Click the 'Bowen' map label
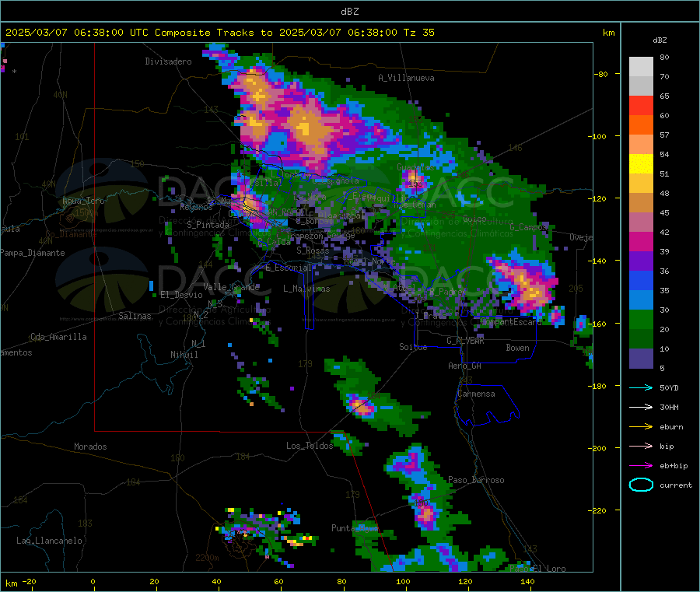 pyautogui.click(x=517, y=348)
